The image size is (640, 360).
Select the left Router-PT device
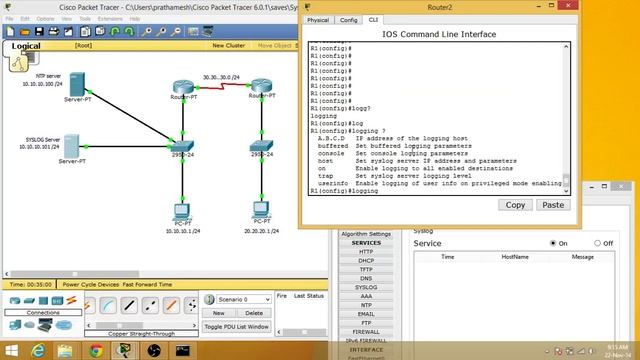(x=183, y=87)
